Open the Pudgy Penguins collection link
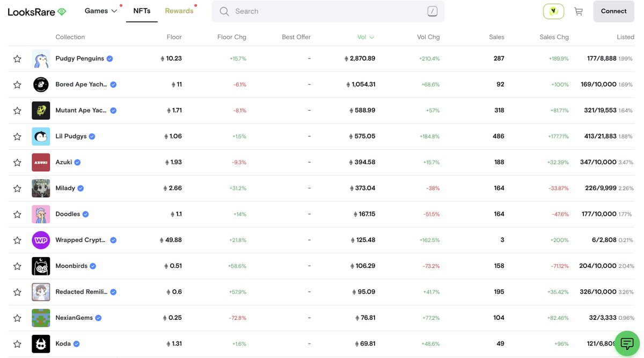This screenshot has width=644, height=358. tap(79, 59)
